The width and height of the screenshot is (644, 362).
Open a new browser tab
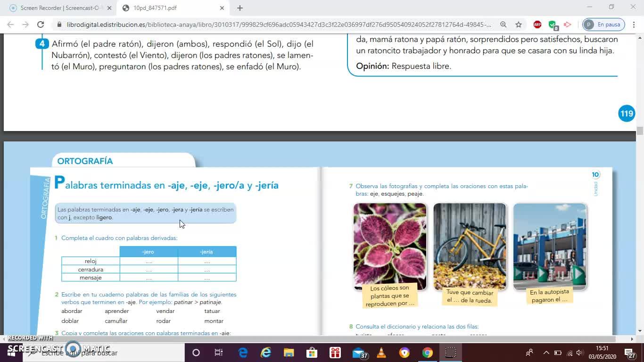coord(240,8)
